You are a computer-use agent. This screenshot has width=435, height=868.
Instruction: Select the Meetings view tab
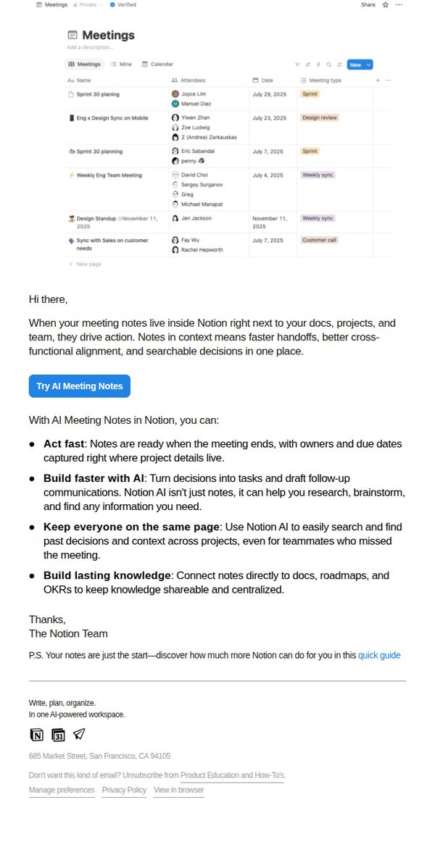point(85,64)
